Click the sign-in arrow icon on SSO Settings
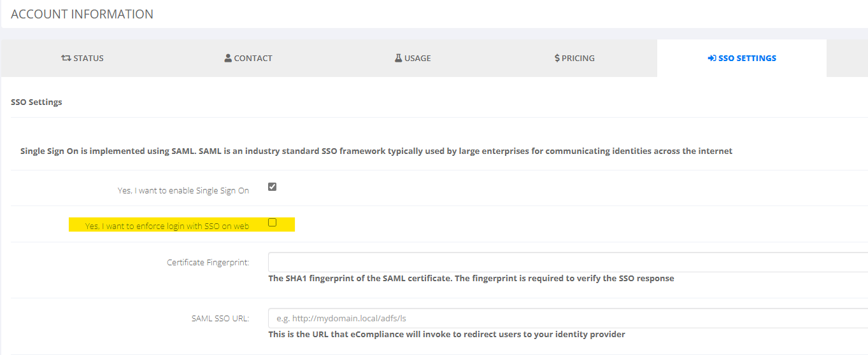868x355 pixels. click(712, 58)
